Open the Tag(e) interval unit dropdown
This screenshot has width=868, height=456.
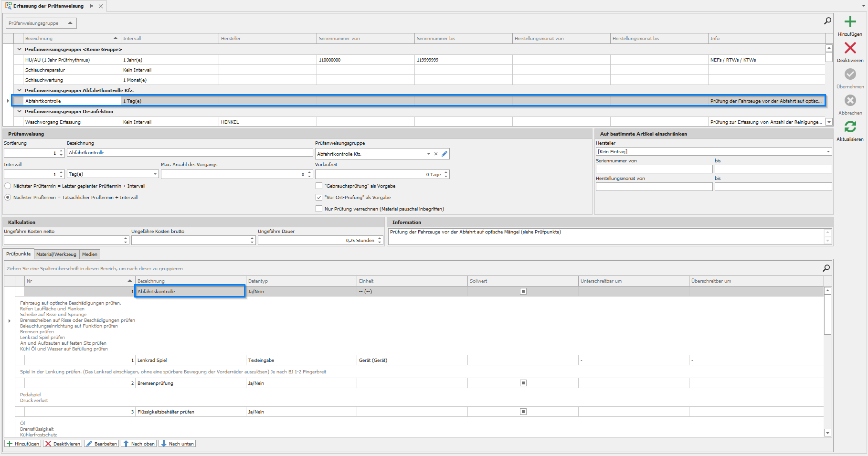click(155, 174)
